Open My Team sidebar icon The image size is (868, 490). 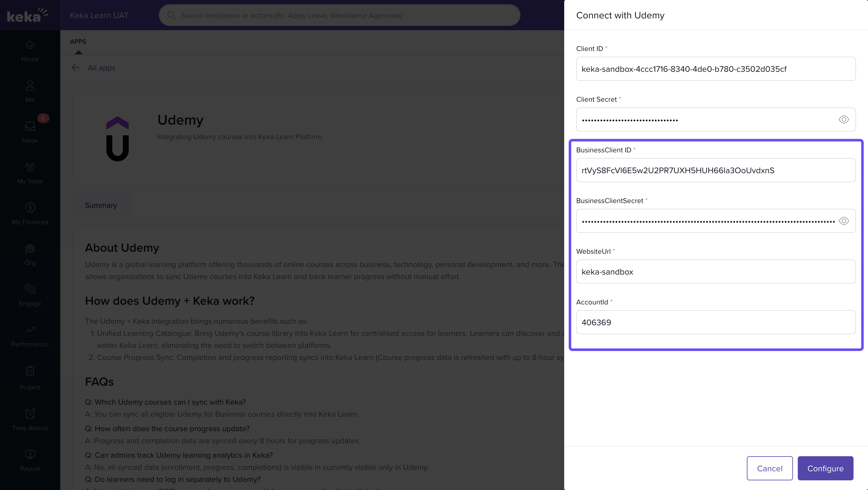30,167
